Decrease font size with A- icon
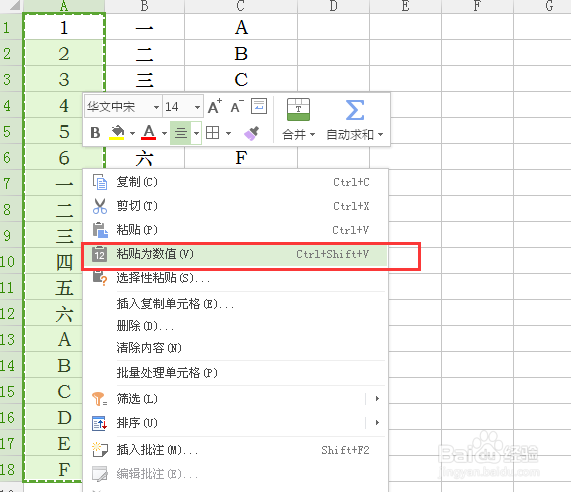Screen dimensions: 571x492 pos(237,106)
